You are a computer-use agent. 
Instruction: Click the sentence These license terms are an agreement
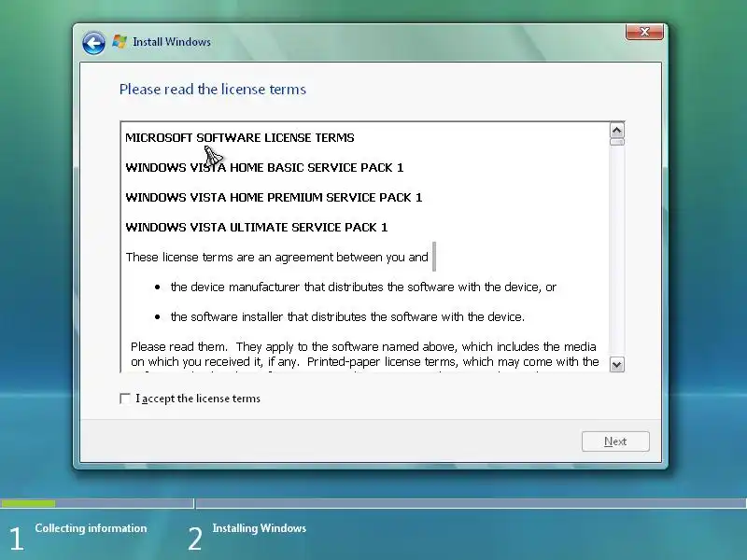click(x=276, y=258)
